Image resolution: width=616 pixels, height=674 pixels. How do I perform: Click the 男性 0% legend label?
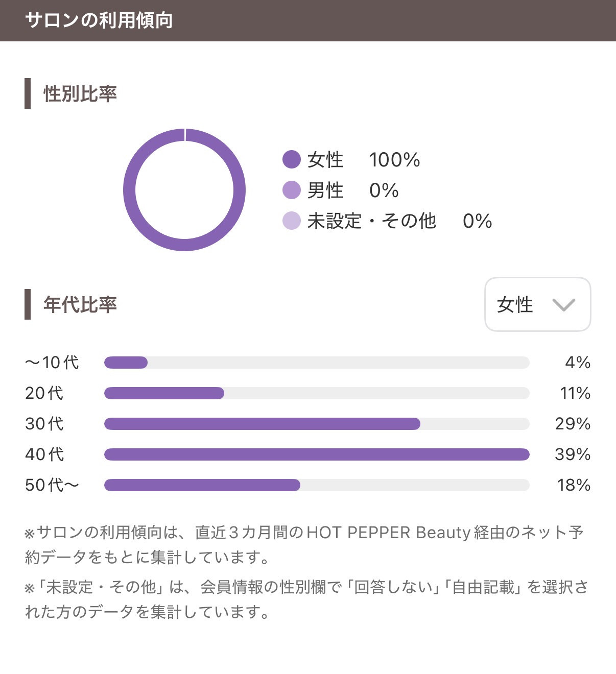pos(352,190)
